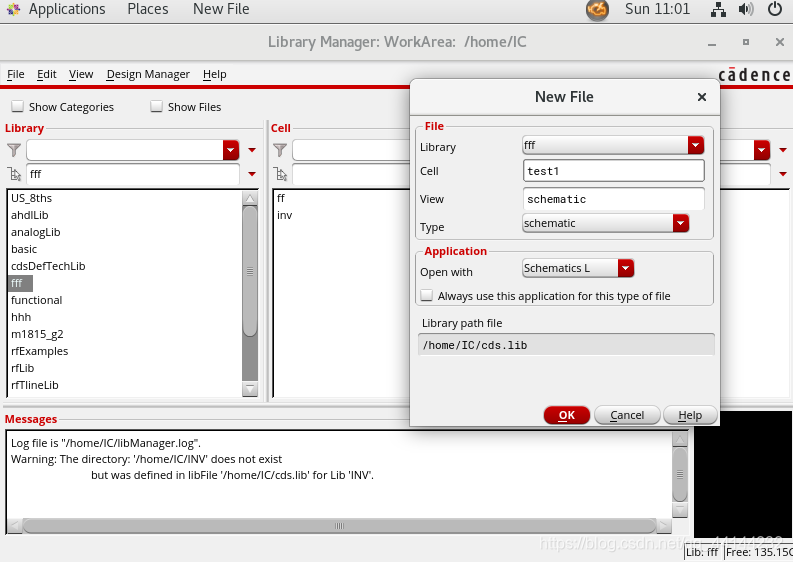The image size is (793, 562).
Task: Click the Library path file field
Action: [x=566, y=345]
